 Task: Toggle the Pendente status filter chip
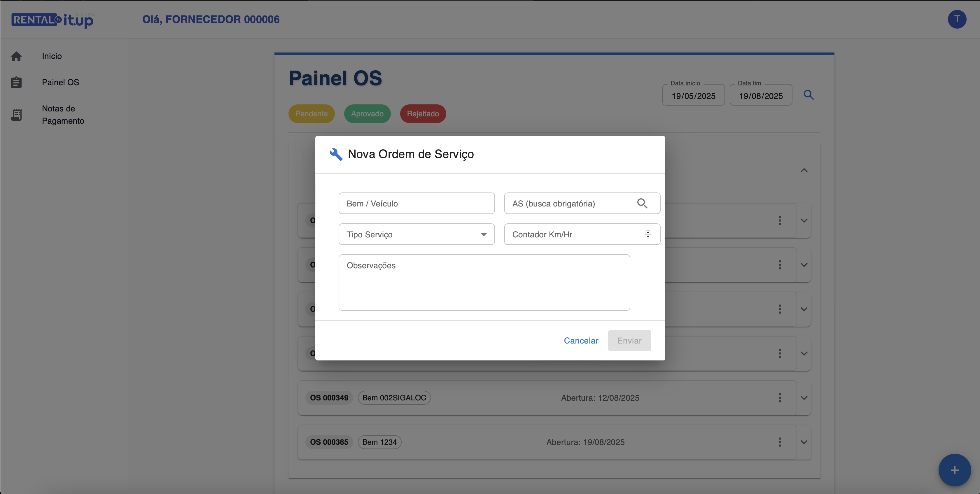[x=311, y=114]
